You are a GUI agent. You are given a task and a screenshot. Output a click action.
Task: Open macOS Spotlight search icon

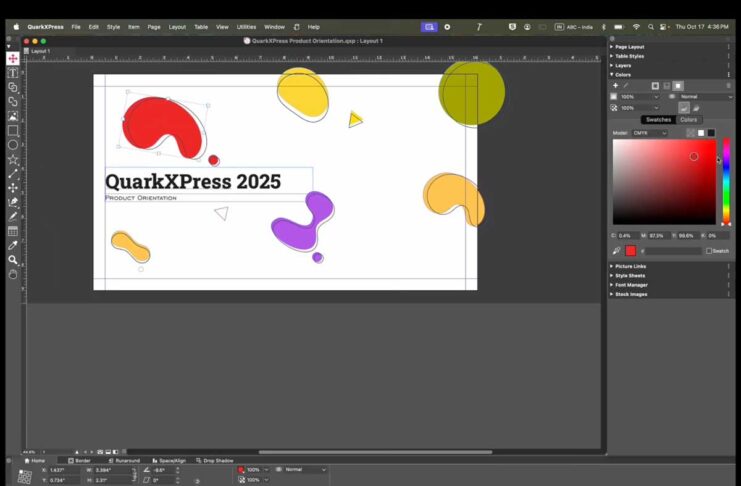[651, 27]
